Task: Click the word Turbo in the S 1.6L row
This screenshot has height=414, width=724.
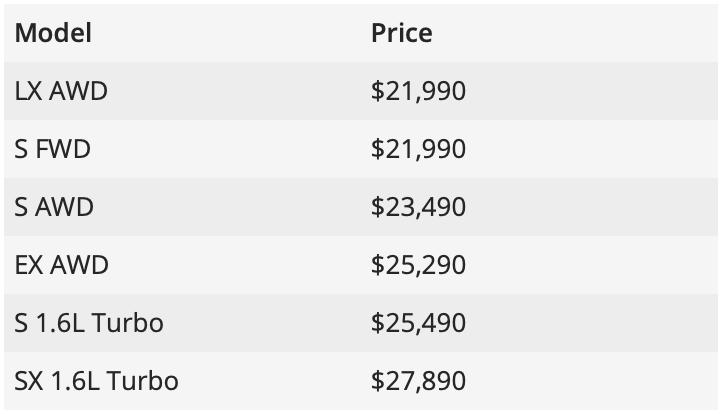Action: [x=129, y=324]
